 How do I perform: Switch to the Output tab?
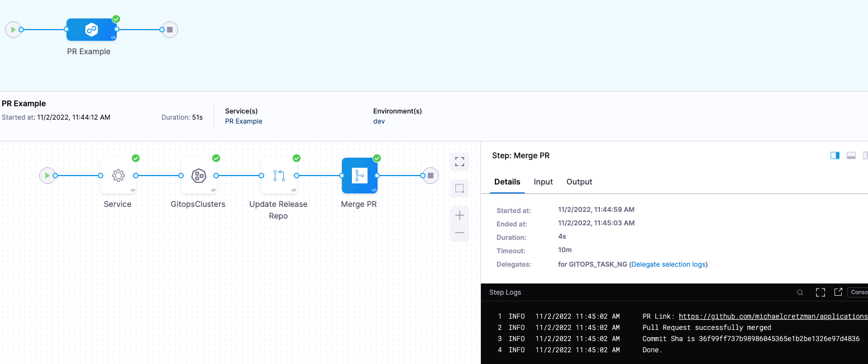coord(579,182)
